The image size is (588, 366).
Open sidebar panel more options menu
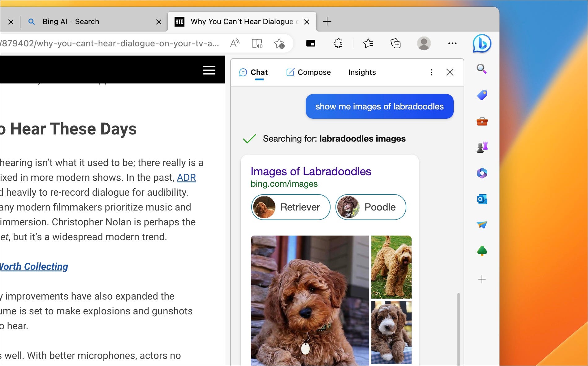(x=431, y=72)
